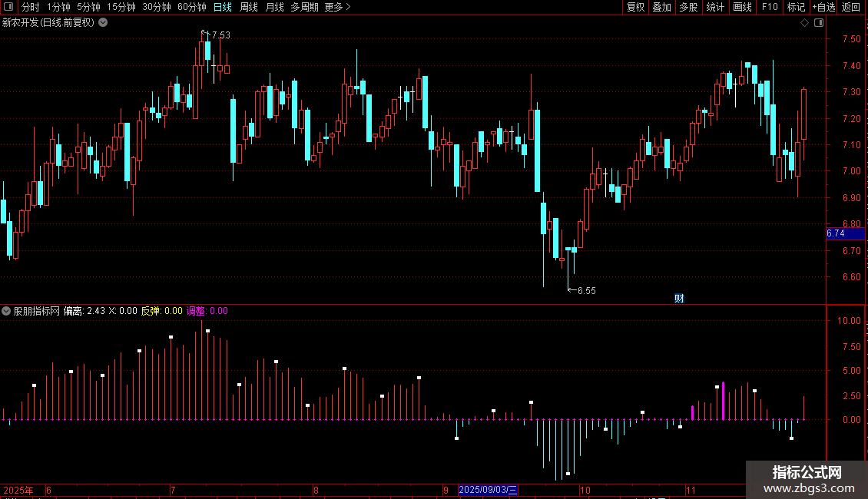Click the month 10 label on time axis
The height and width of the screenshot is (499, 868).
tap(585, 490)
